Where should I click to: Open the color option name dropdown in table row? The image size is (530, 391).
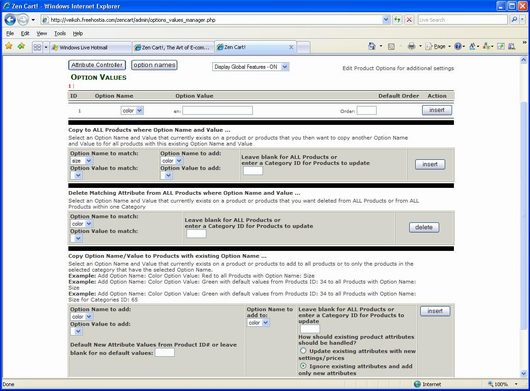[x=132, y=111]
